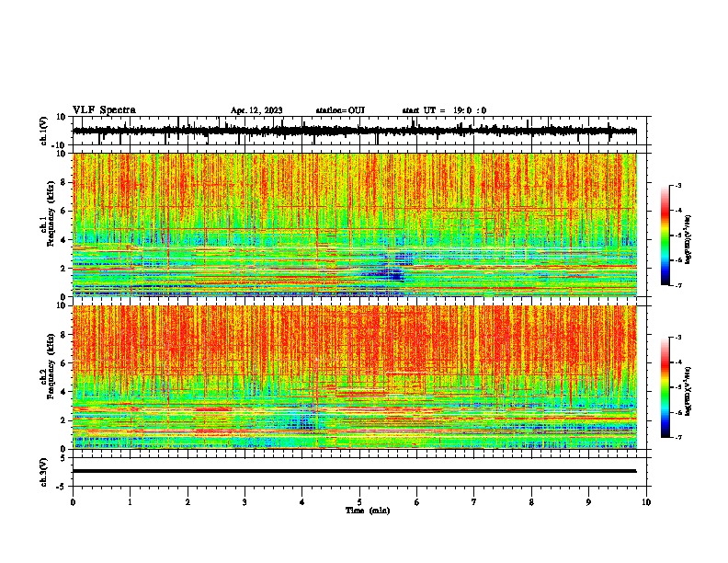
Task: Click the time axis tick label "10"
Action: 646,502
